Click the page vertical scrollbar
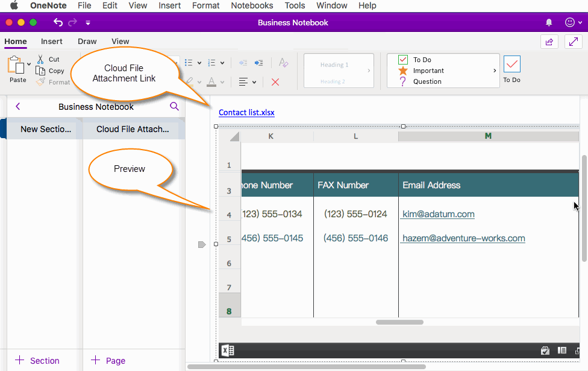Viewport: 588px width, 371px height. 584,208
